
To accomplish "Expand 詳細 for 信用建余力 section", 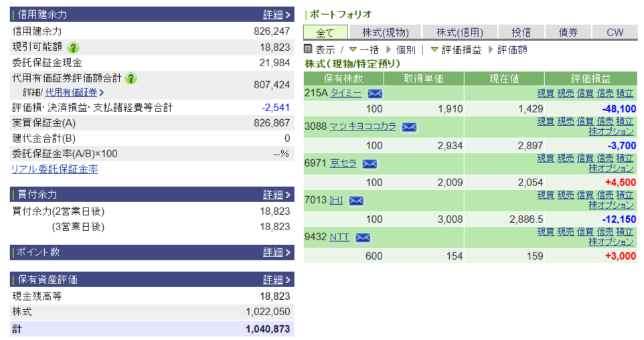I will click(276, 15).
